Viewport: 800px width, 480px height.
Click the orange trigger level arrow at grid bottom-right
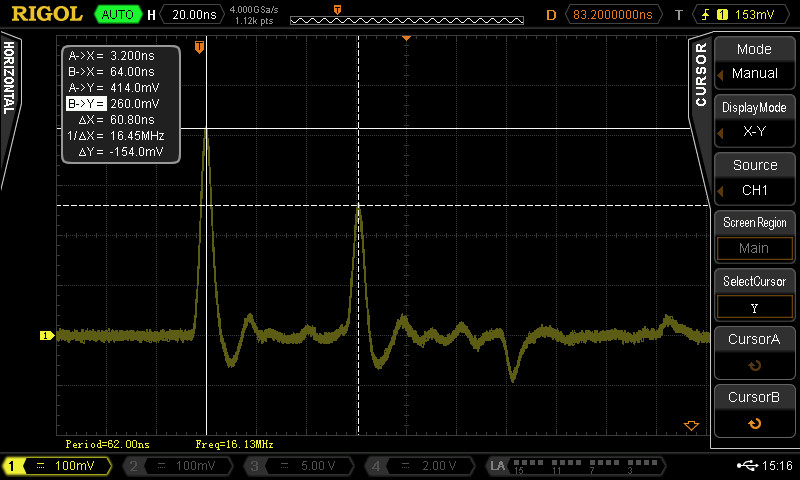point(691,425)
